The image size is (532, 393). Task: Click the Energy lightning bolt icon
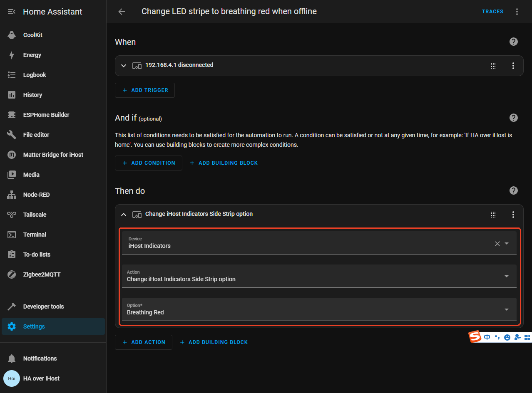12,55
